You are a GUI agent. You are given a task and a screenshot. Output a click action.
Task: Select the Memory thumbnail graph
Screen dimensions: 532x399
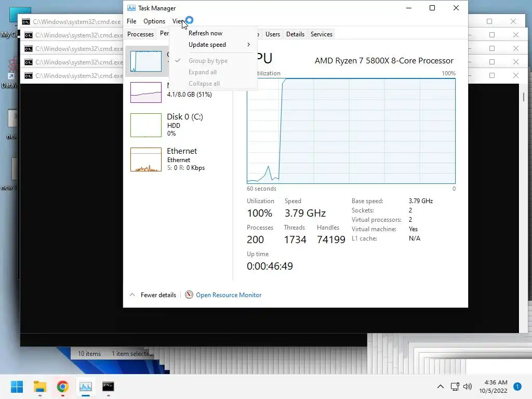(146, 92)
